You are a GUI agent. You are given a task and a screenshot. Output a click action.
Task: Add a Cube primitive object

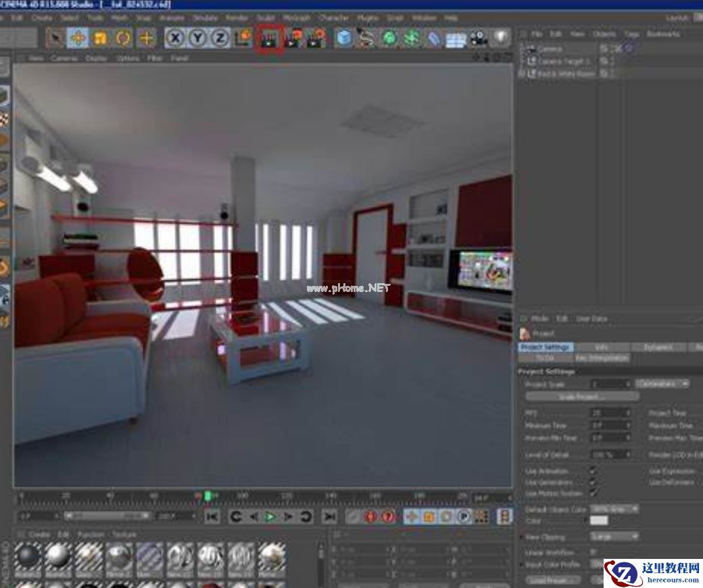(x=344, y=39)
